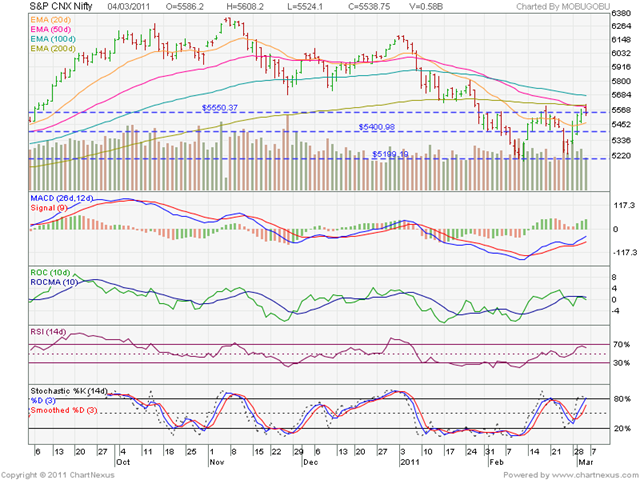640x480 pixels.
Task: Click Stochastic level "80%"
Action: click(x=622, y=399)
